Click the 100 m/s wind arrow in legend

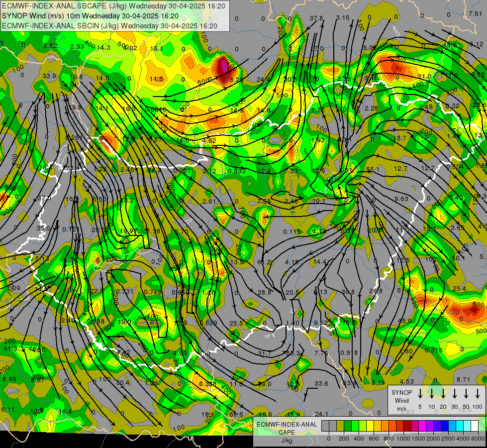478,394
